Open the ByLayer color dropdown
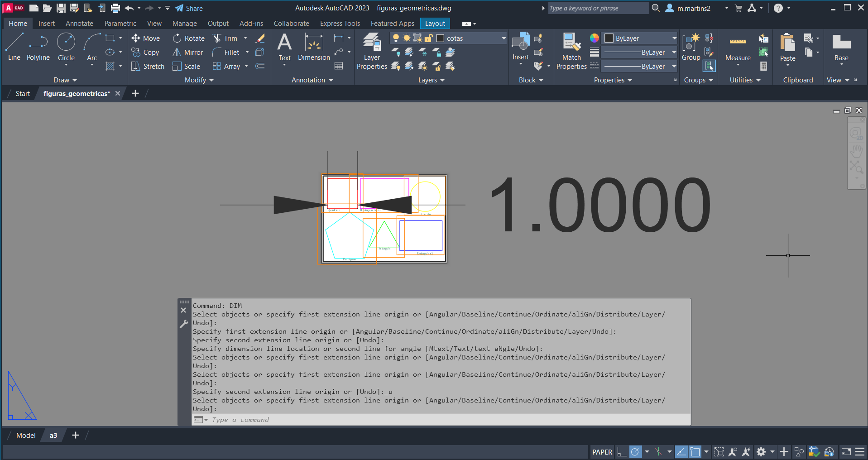The width and height of the screenshot is (868, 460). 674,38
